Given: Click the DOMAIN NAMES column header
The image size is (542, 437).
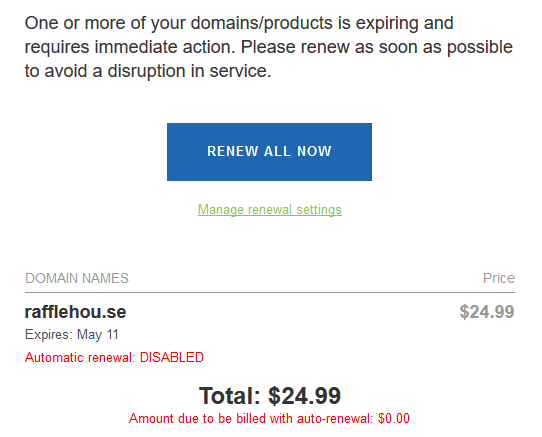Looking at the screenshot, I should coord(77,278).
